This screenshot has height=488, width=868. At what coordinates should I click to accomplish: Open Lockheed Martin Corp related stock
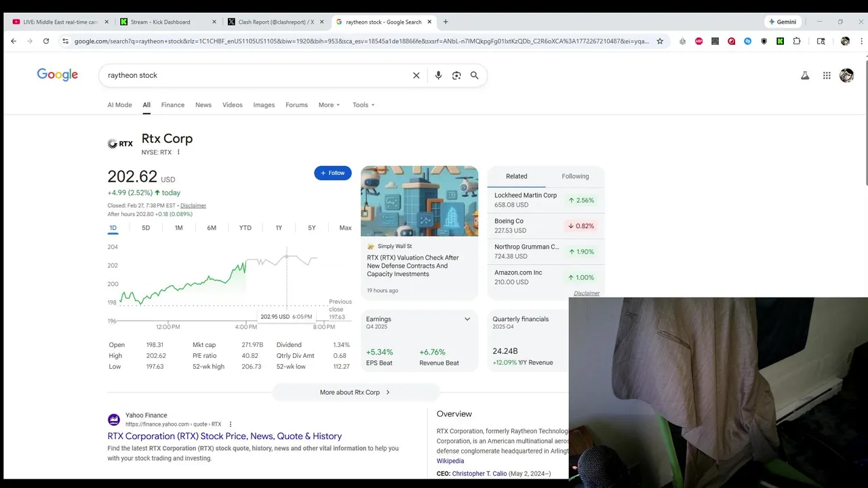pyautogui.click(x=545, y=200)
